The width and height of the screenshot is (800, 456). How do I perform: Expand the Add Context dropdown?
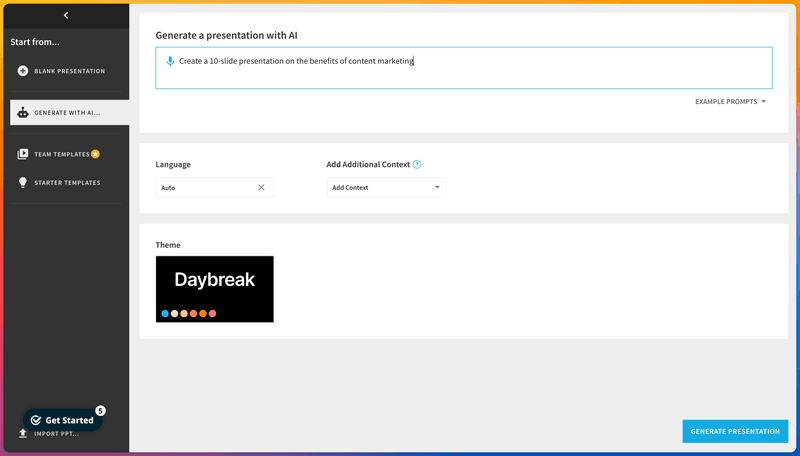point(386,188)
